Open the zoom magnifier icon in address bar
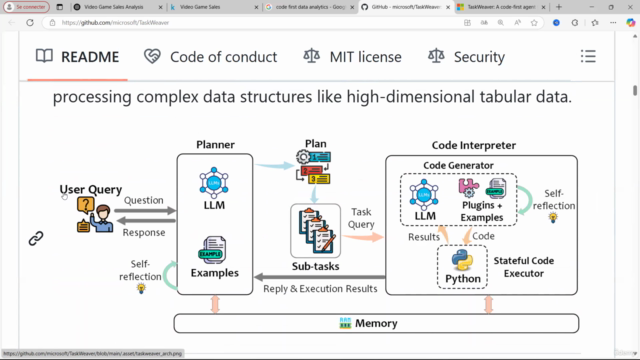 coord(500,23)
